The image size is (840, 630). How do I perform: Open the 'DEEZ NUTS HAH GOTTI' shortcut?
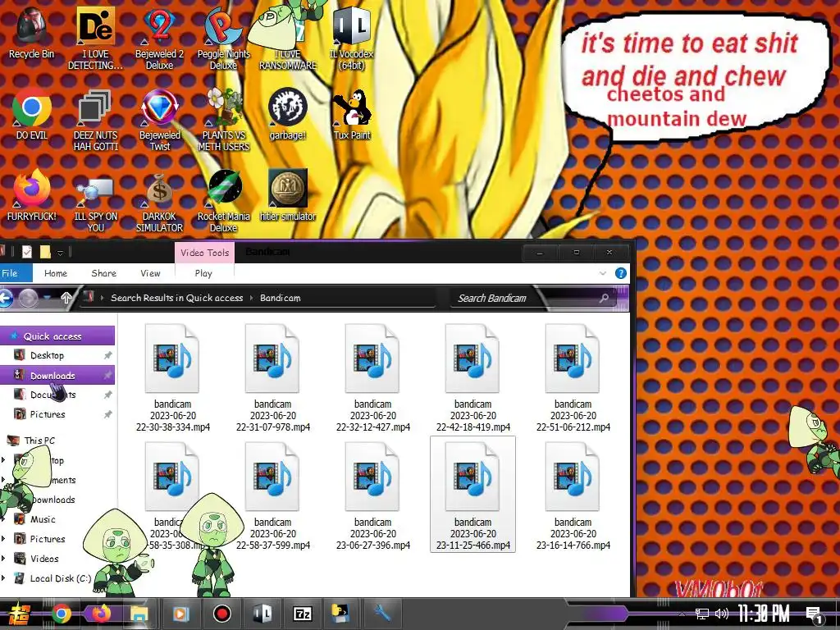point(95,119)
